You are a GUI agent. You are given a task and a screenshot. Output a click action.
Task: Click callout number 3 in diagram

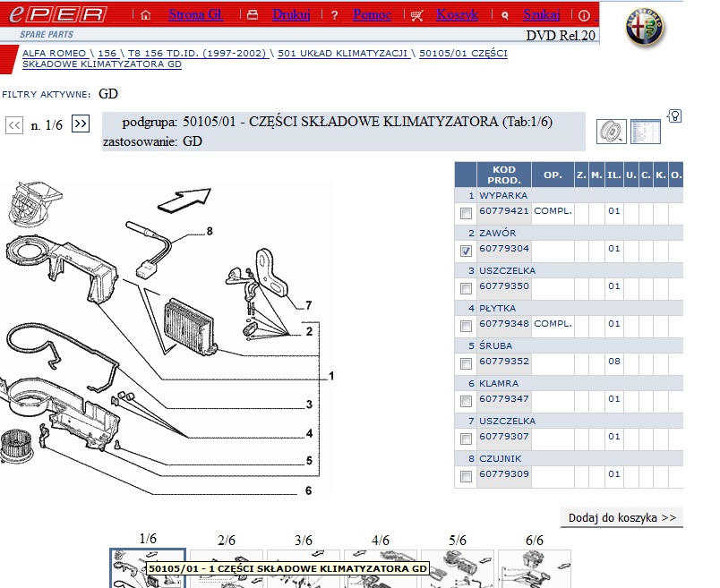(309, 405)
